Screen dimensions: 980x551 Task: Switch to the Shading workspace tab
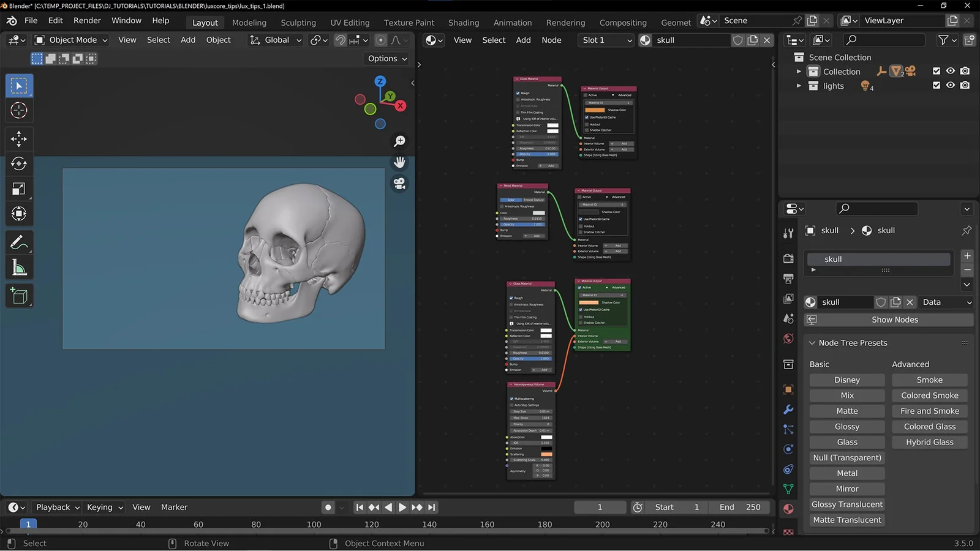(x=463, y=22)
